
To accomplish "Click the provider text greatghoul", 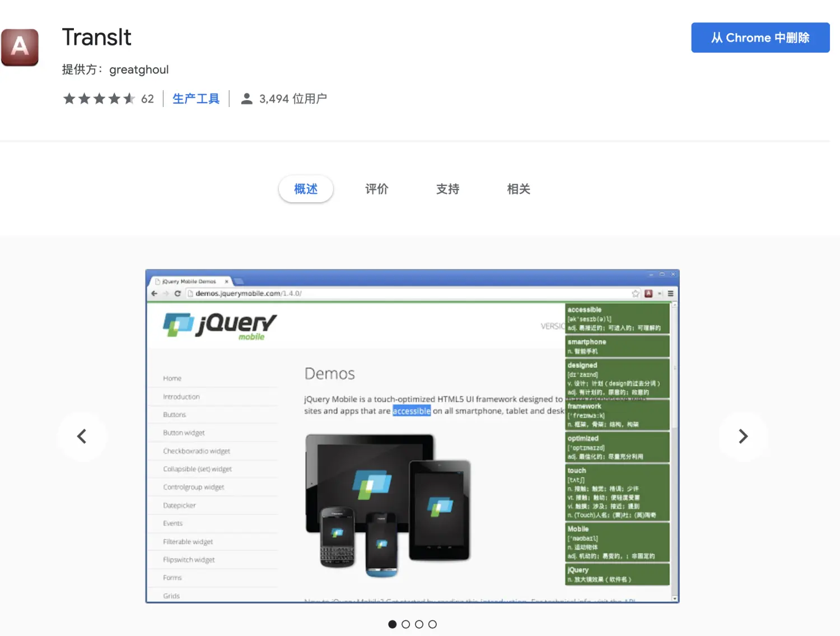I will pyautogui.click(x=139, y=69).
